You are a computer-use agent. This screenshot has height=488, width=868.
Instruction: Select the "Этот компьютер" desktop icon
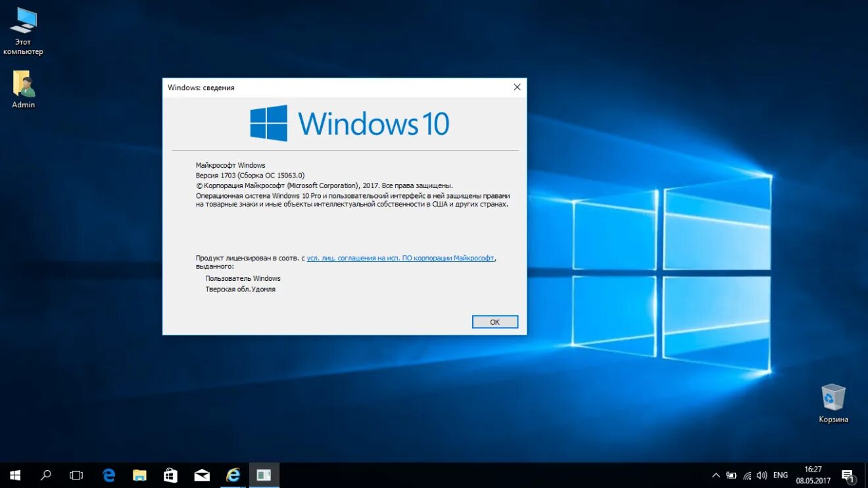coord(23,32)
